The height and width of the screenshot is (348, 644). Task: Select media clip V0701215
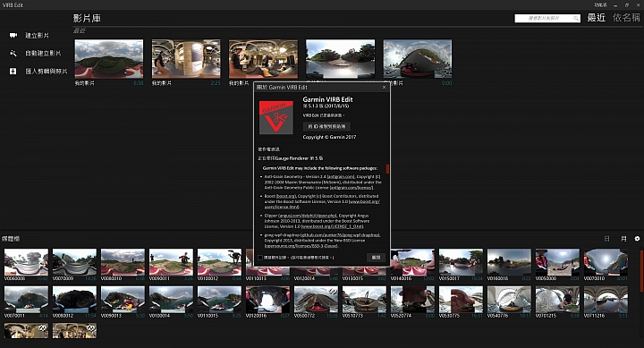(x=557, y=300)
